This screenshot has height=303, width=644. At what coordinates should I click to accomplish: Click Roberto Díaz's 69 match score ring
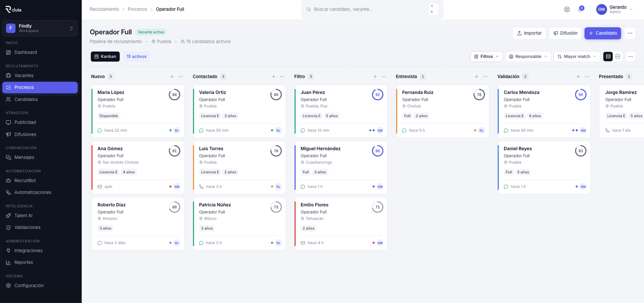coord(174,207)
